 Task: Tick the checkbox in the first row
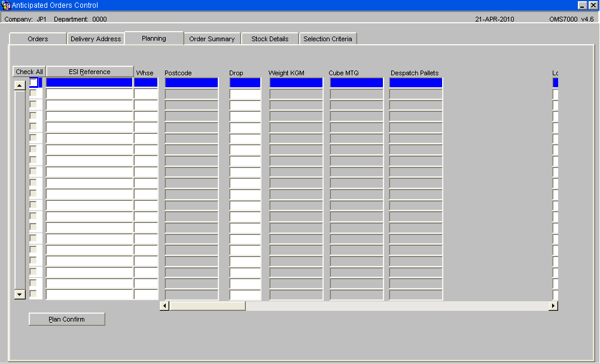pos(33,82)
